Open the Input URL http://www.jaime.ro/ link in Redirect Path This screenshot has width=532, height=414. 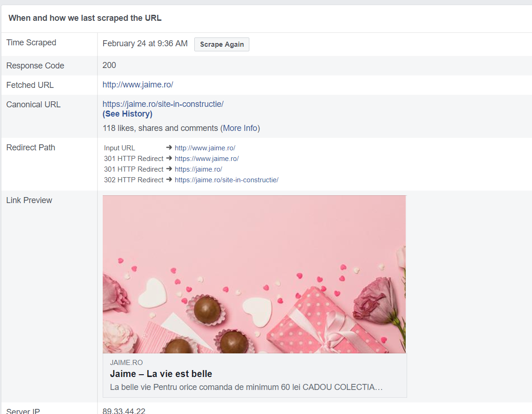(205, 148)
